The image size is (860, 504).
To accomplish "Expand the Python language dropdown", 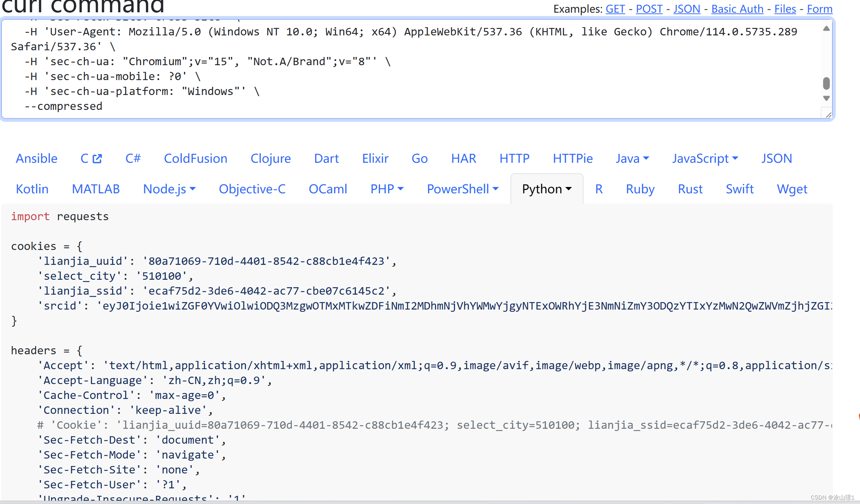I will (546, 189).
